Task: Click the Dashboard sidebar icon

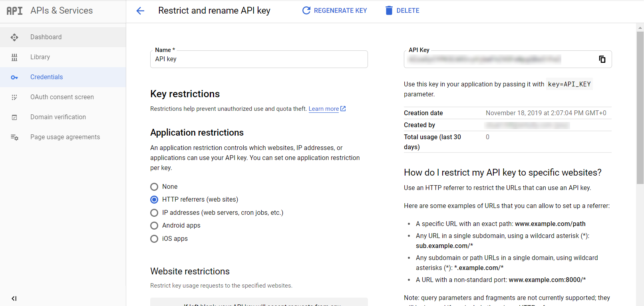Action: click(x=14, y=37)
